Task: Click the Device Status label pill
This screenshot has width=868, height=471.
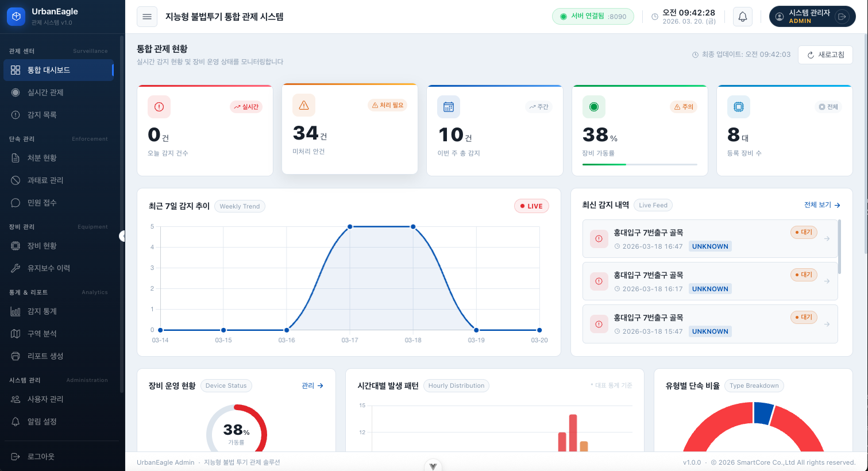Action: pyautogui.click(x=226, y=386)
